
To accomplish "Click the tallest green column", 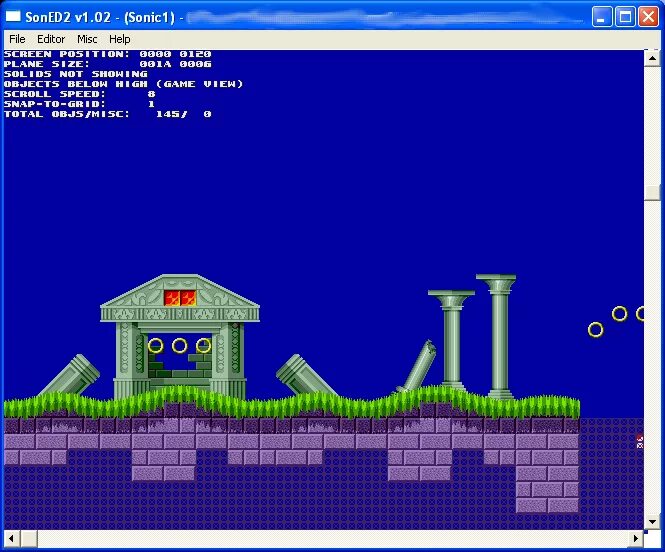I will 499,337.
